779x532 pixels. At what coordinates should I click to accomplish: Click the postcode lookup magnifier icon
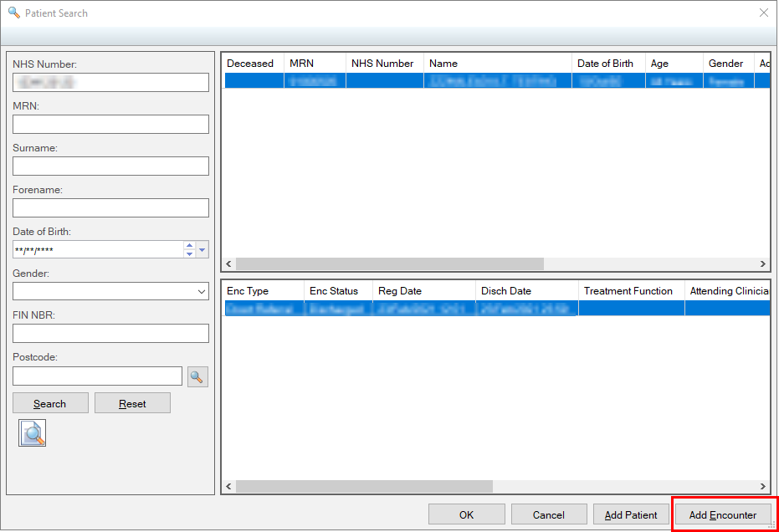point(197,376)
